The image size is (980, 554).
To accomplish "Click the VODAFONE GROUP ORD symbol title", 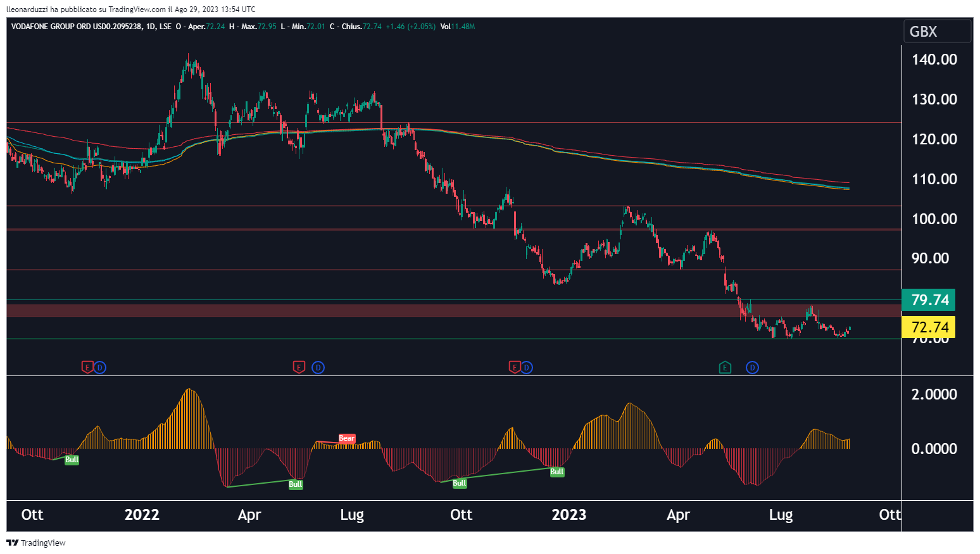I will pyautogui.click(x=77, y=27).
